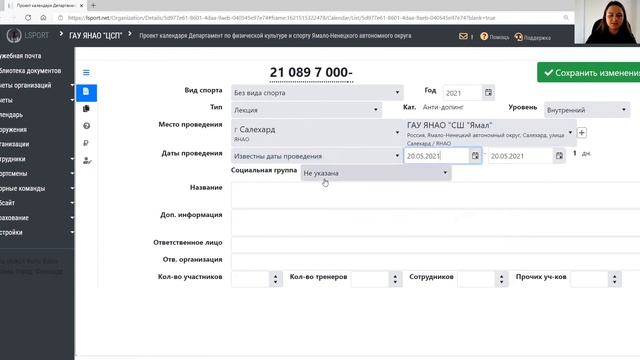Expand the Спортсмены sidebar item
Viewport: 640px width, 360px height.
(37, 173)
